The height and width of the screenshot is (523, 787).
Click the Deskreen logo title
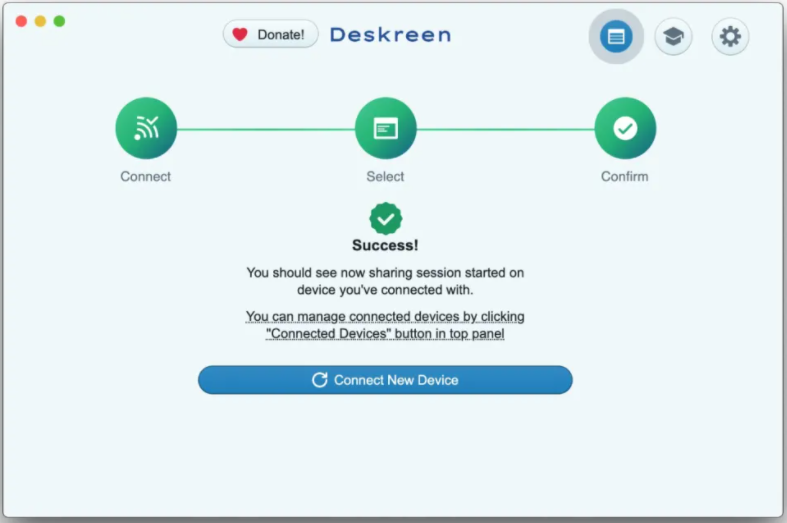tap(390, 35)
